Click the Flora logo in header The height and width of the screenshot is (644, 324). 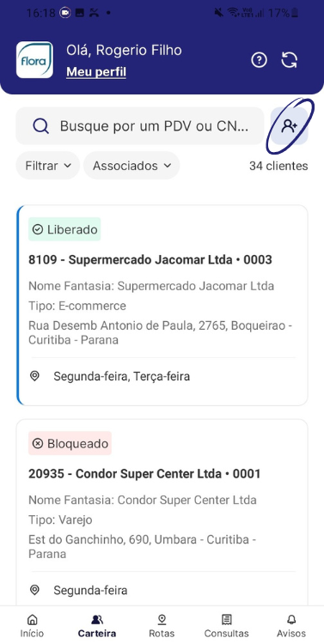point(34,60)
